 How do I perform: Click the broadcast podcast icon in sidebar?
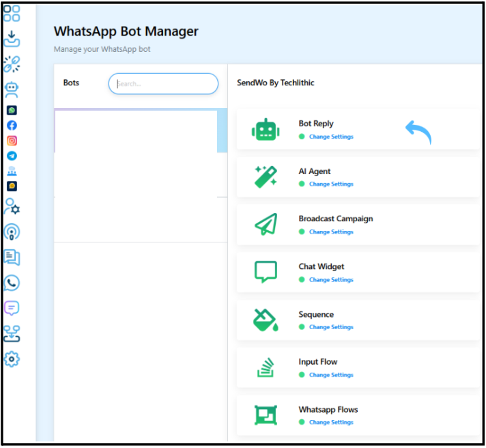click(12, 232)
